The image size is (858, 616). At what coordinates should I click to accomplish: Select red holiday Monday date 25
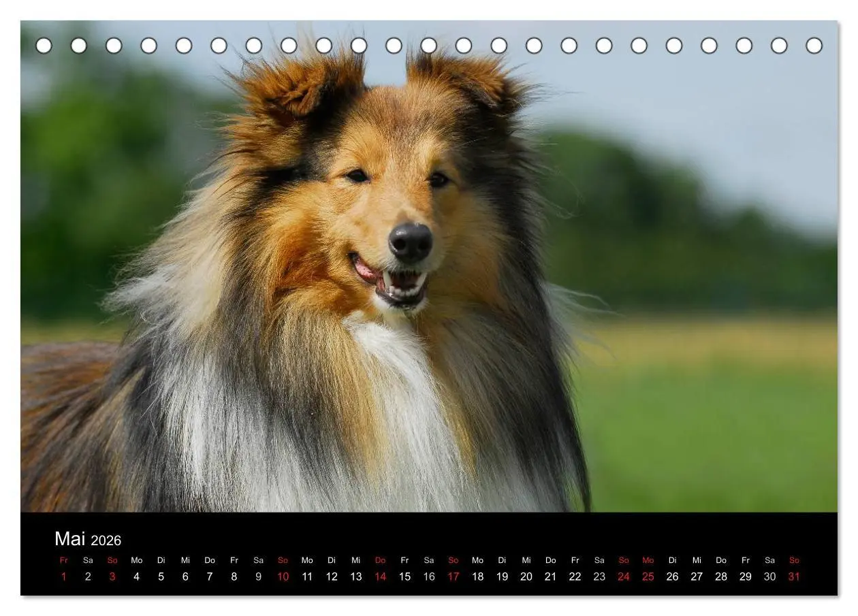click(648, 577)
